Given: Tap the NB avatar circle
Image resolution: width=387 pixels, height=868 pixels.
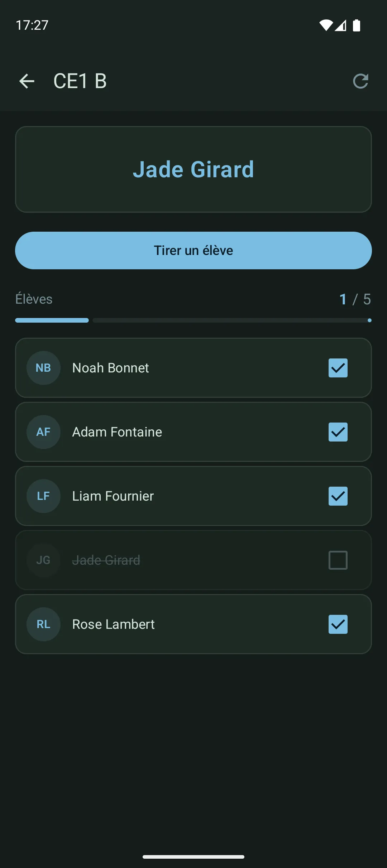Looking at the screenshot, I should click(x=43, y=368).
